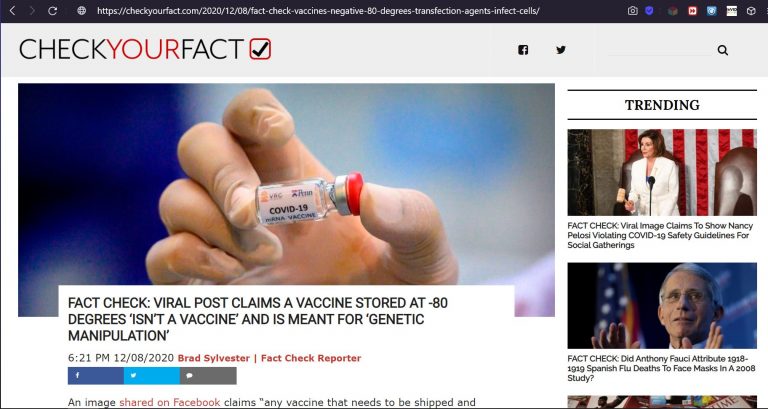Click the red fast-forward extension icon
This screenshot has width=768, height=409.
[693, 10]
